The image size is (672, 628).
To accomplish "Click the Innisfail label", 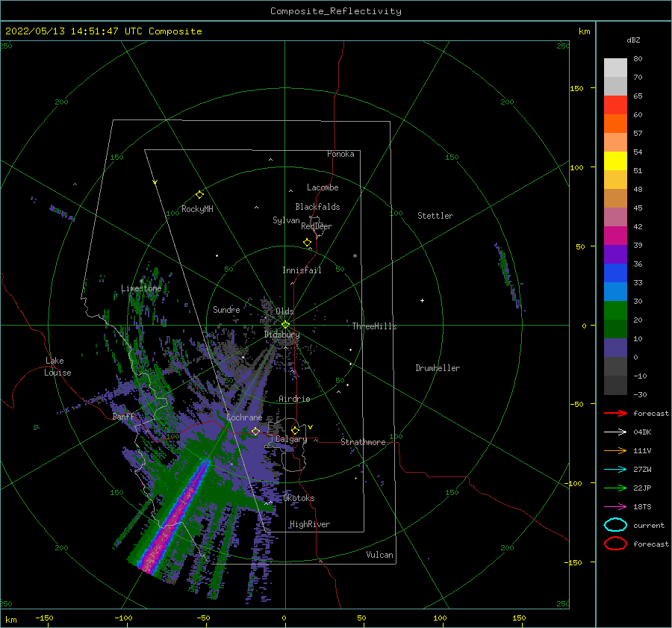I will coord(302,270).
